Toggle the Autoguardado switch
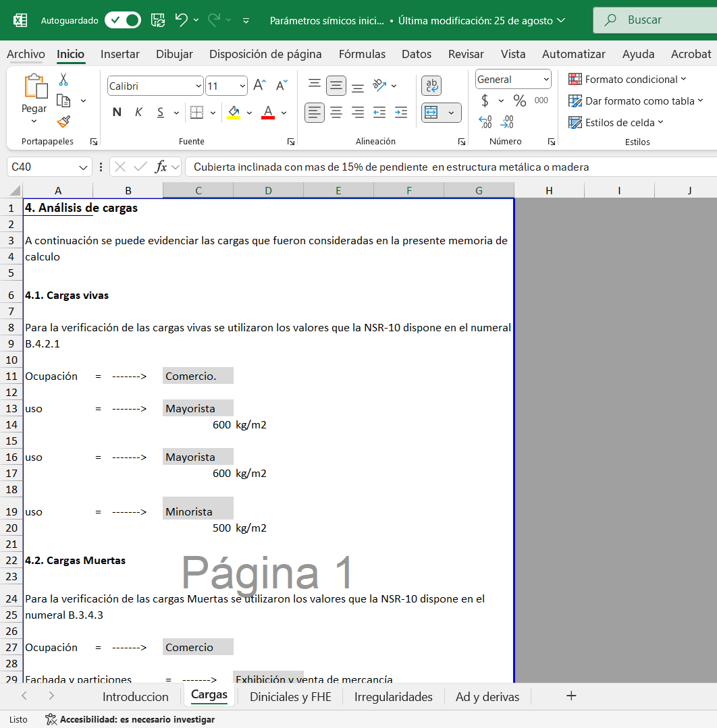717x728 pixels. click(x=122, y=20)
